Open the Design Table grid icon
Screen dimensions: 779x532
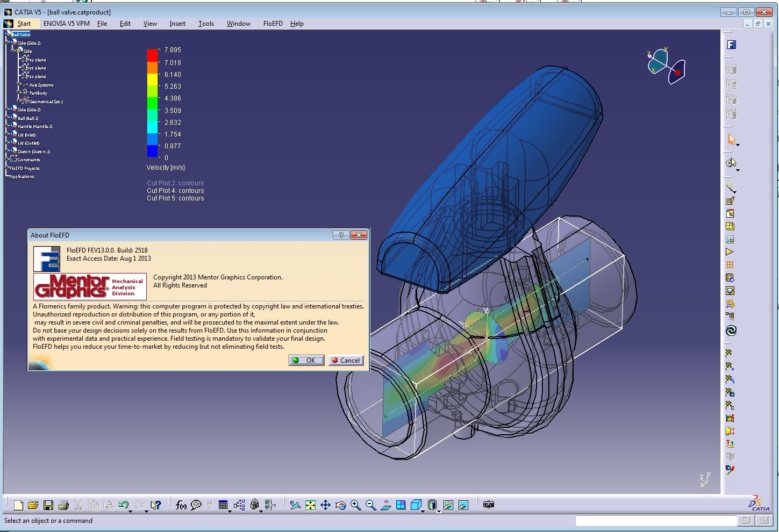tap(223, 505)
